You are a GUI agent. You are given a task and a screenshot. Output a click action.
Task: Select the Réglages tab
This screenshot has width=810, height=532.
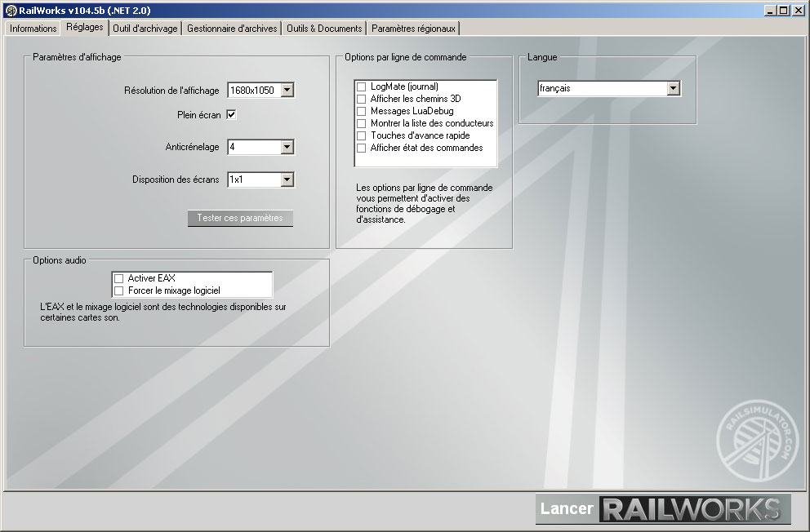(85, 28)
